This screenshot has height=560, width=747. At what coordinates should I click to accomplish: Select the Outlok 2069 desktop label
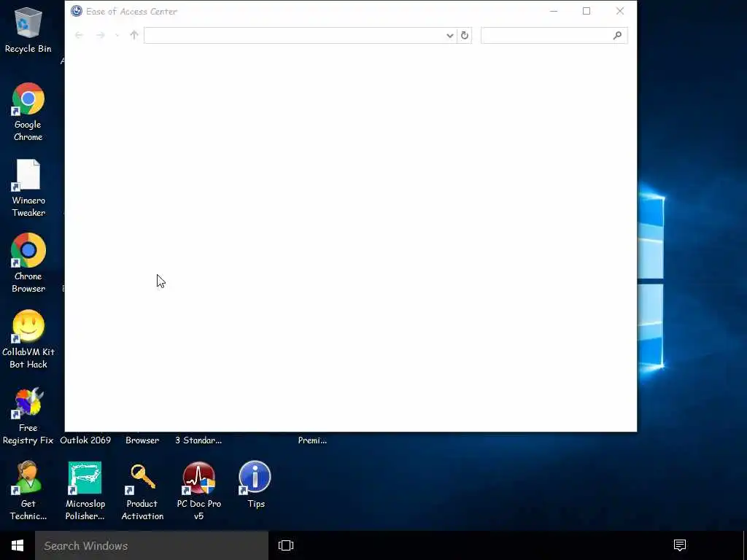tap(85, 440)
